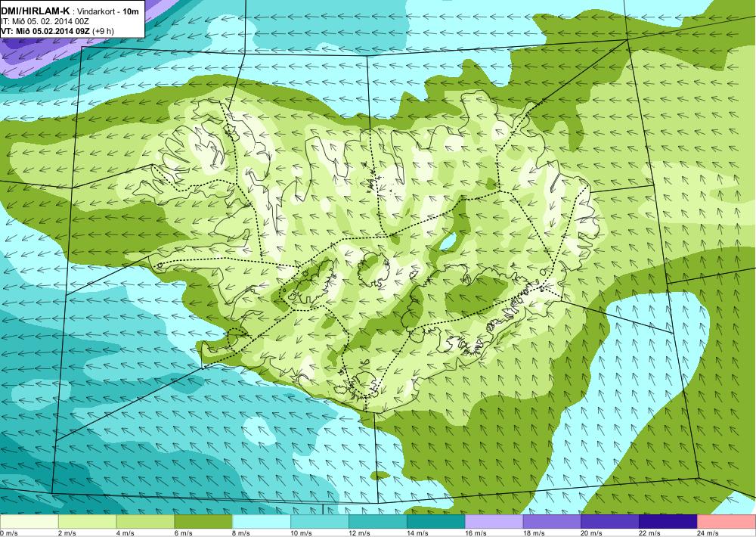
Task: Click the "VT: Mið 05.02.2014 09Z" valid time
Action: [46, 31]
